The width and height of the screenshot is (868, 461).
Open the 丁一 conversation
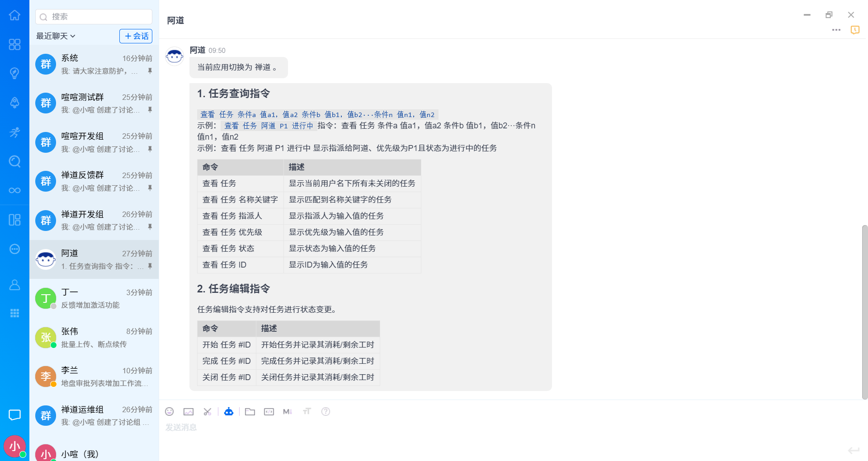point(94,298)
